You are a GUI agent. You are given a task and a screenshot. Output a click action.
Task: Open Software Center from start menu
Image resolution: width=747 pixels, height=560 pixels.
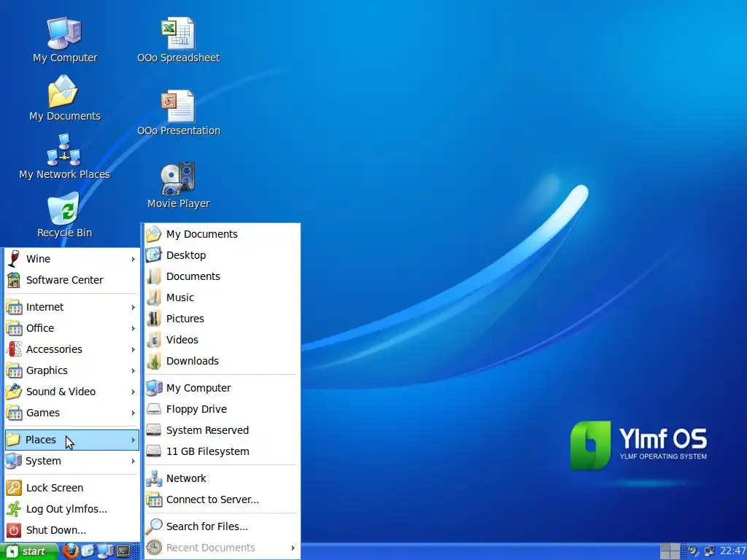(x=72, y=280)
